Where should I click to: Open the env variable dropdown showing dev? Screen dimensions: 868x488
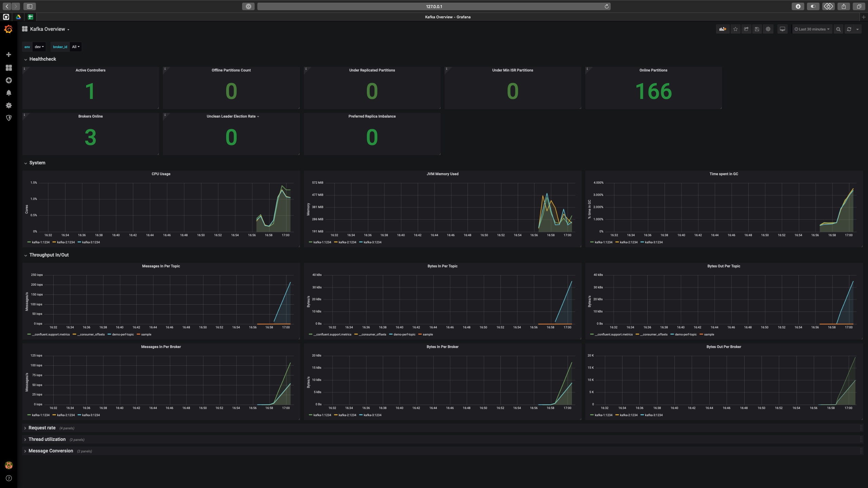[39, 47]
